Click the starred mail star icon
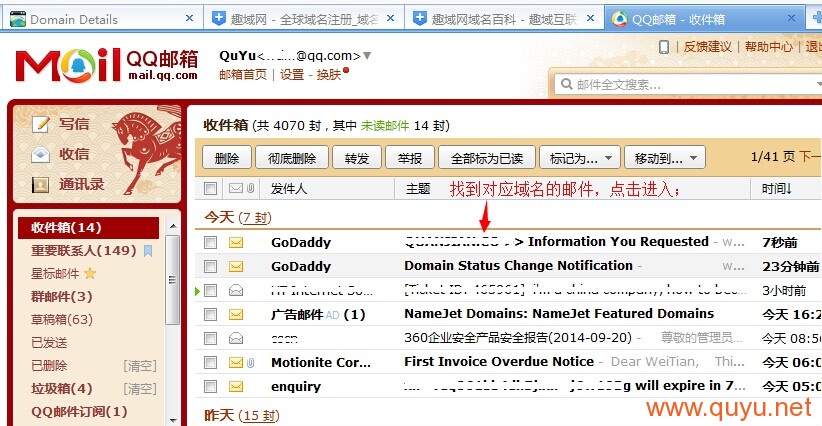Image resolution: width=822 pixels, height=426 pixels. 90,273
